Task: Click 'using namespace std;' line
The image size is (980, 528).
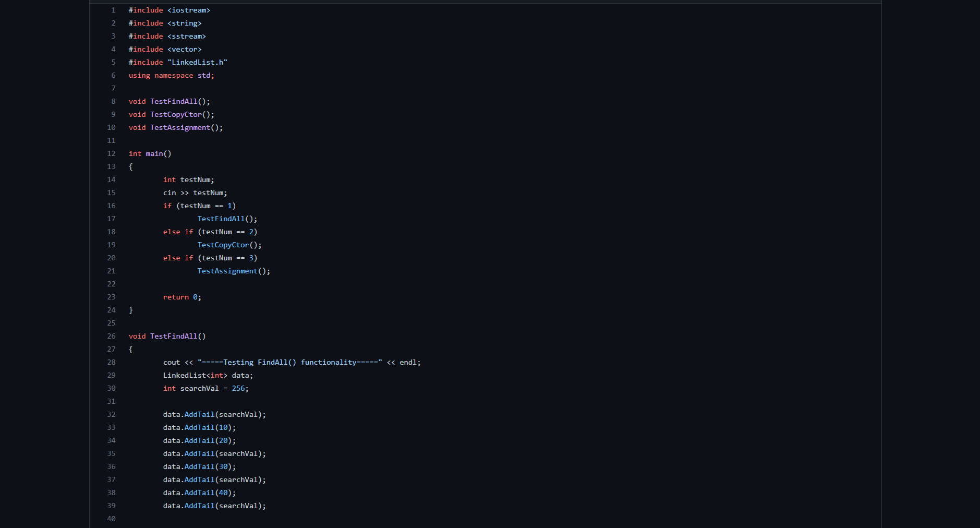Action: [x=172, y=75]
